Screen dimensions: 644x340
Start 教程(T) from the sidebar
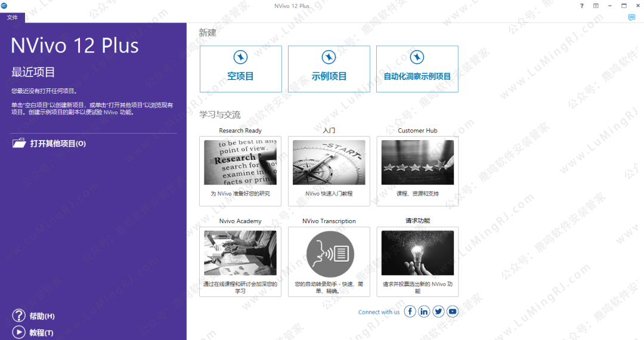pyautogui.click(x=41, y=332)
